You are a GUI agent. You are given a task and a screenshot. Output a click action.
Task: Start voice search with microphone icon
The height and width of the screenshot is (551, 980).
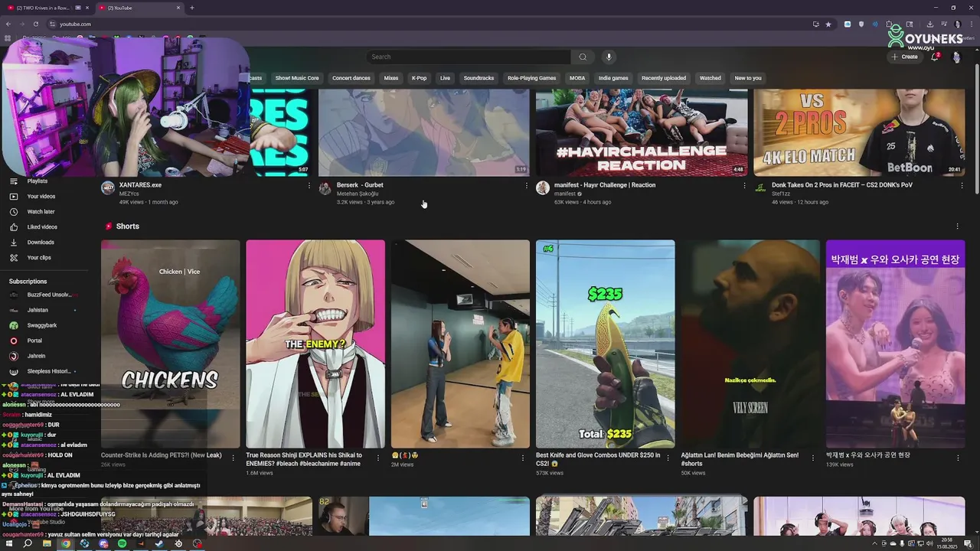(609, 57)
